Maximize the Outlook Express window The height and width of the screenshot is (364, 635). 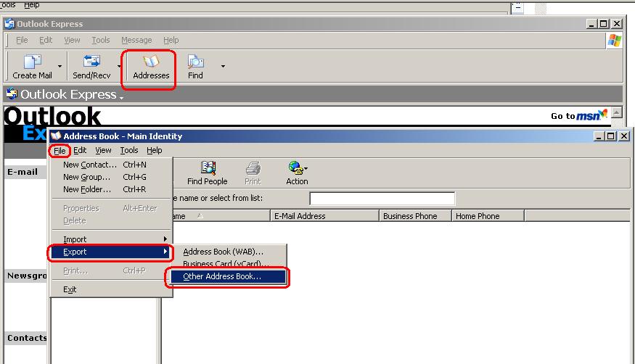603,24
